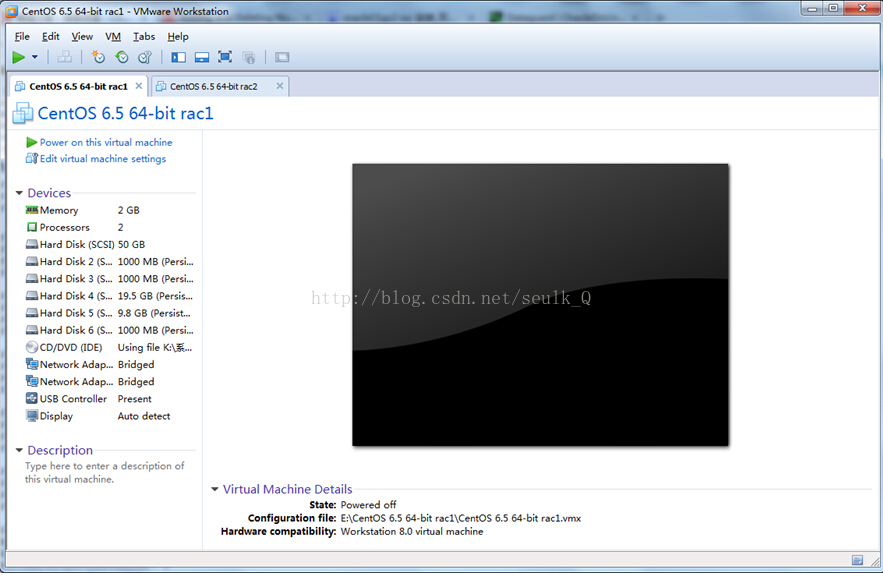Click the green Power On toolbar button
The image size is (883, 575).
(19, 57)
